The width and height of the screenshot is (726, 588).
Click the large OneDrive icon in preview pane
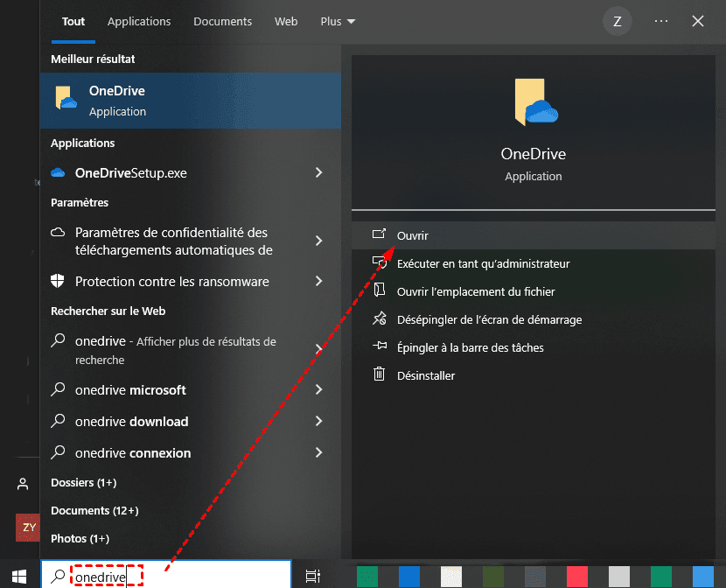click(535, 101)
